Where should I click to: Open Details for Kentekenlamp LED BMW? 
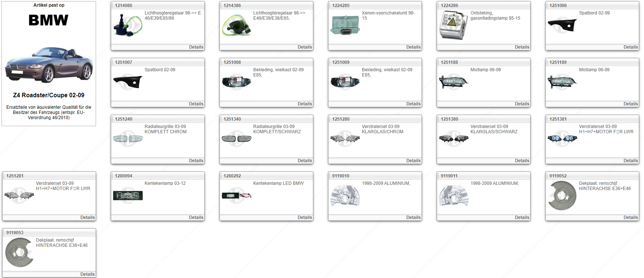(304, 218)
